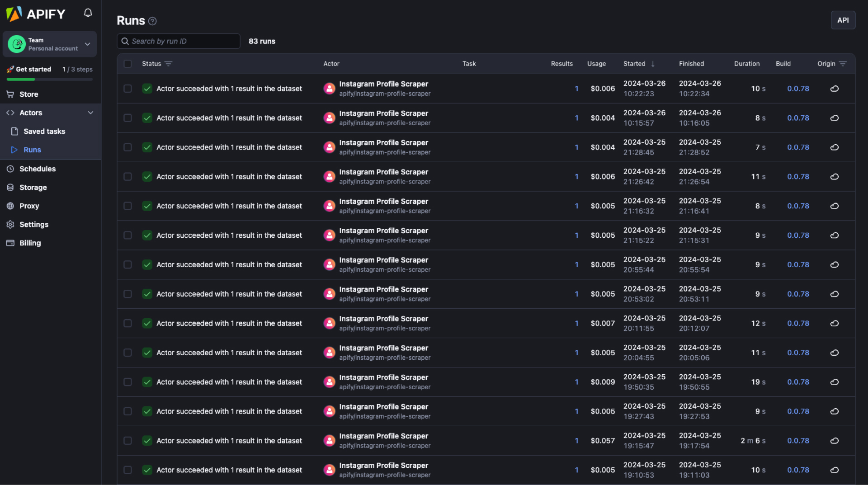Click the origin icon for the 10:15:57 run

(x=835, y=118)
